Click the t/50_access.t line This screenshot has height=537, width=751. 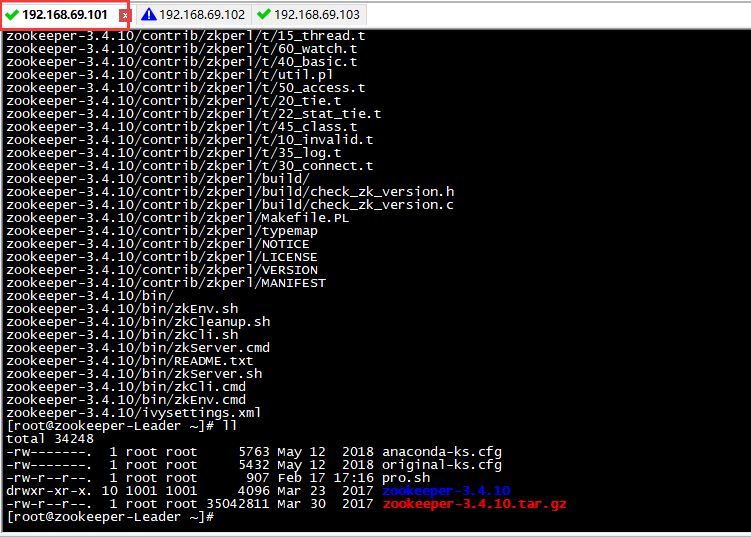pos(186,88)
